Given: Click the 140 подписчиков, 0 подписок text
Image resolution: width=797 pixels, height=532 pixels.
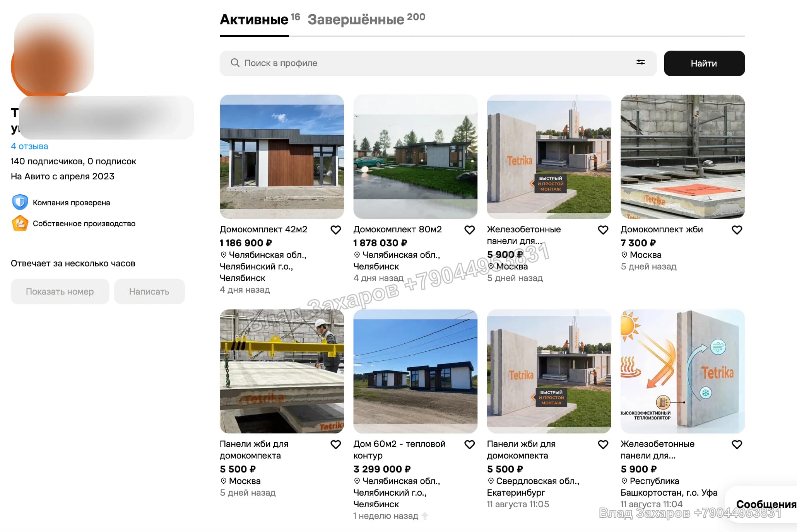Looking at the screenshot, I should 74,161.
